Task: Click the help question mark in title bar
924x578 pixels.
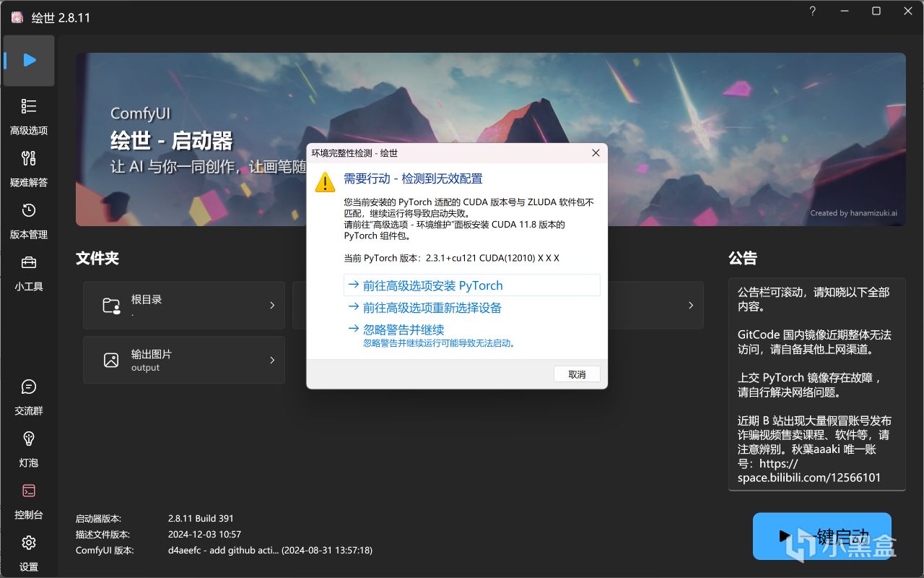Action: [813, 11]
